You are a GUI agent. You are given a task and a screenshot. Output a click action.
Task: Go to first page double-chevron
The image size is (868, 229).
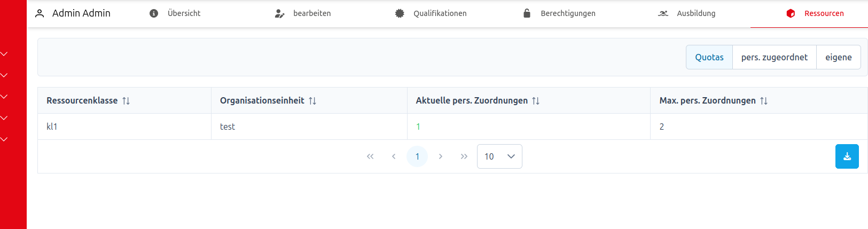[370, 156]
